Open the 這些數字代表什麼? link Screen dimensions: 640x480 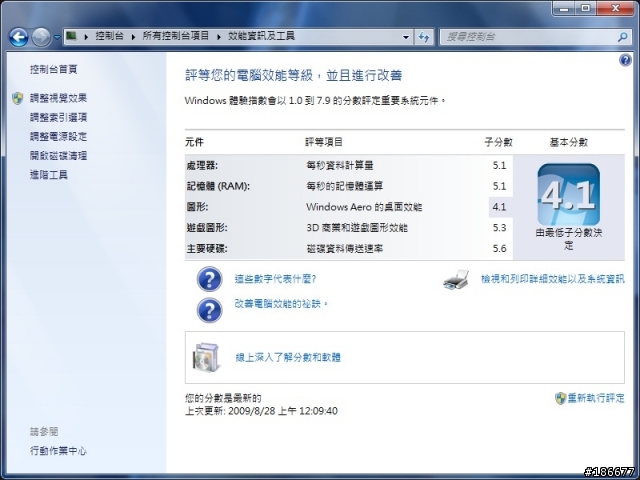coord(275,279)
